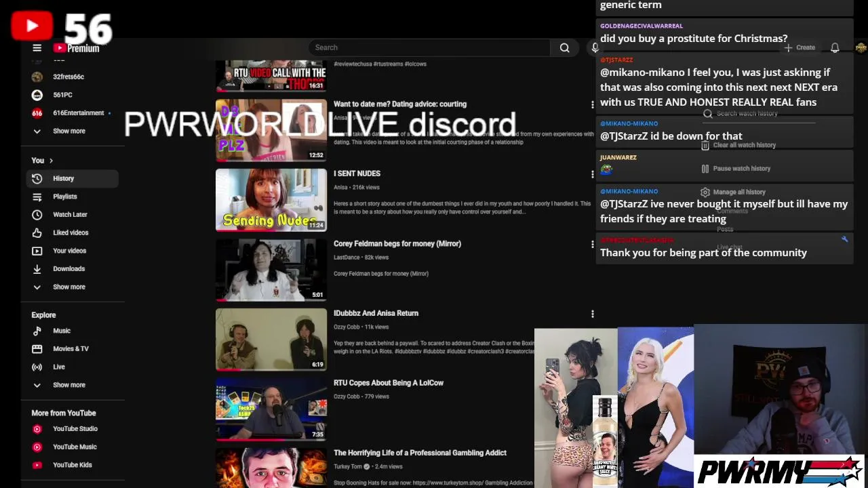Open 'I SENT NUDES' video title
This screenshot has height=488, width=868.
click(357, 174)
